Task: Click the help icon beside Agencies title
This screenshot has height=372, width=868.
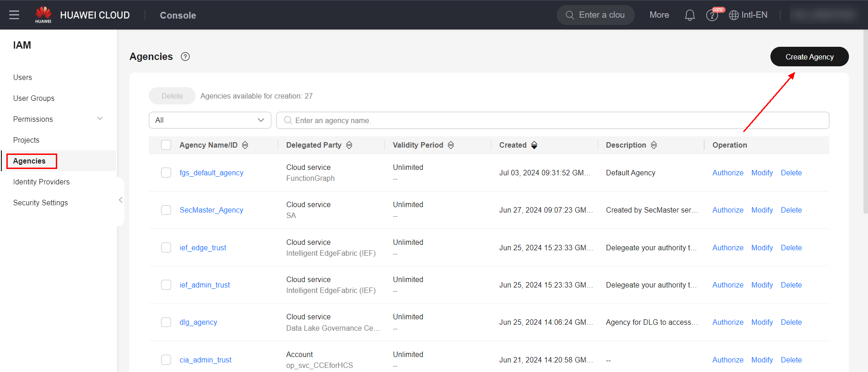Action: [x=185, y=57]
